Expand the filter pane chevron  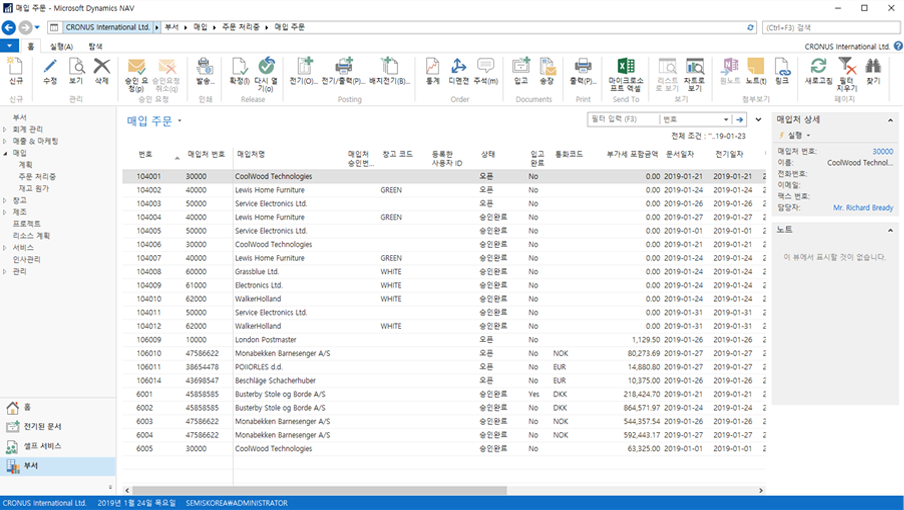coord(758,120)
